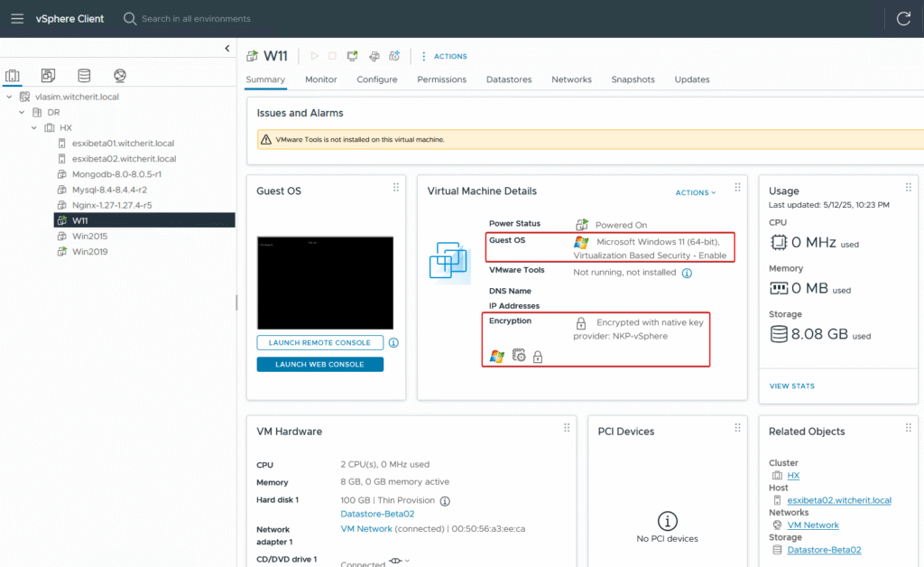Collapse the left navigation pane
The height and width of the screenshot is (567, 924).
[x=227, y=49]
